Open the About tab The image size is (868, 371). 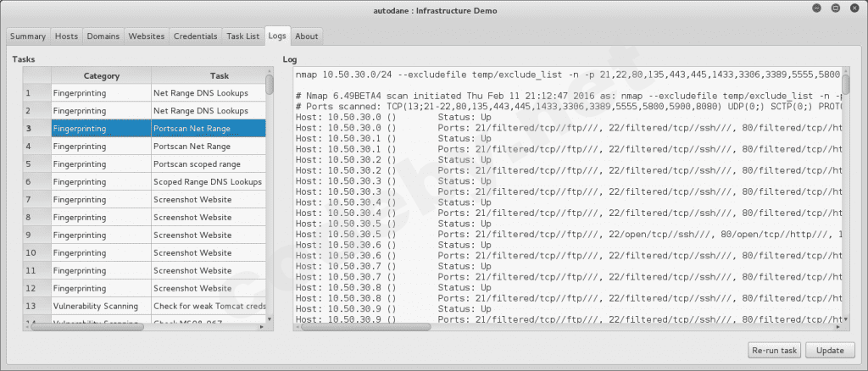307,36
